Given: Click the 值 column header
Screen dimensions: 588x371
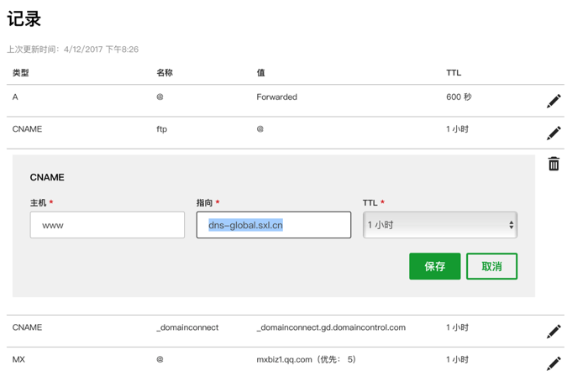Looking at the screenshot, I should pyautogui.click(x=260, y=73).
